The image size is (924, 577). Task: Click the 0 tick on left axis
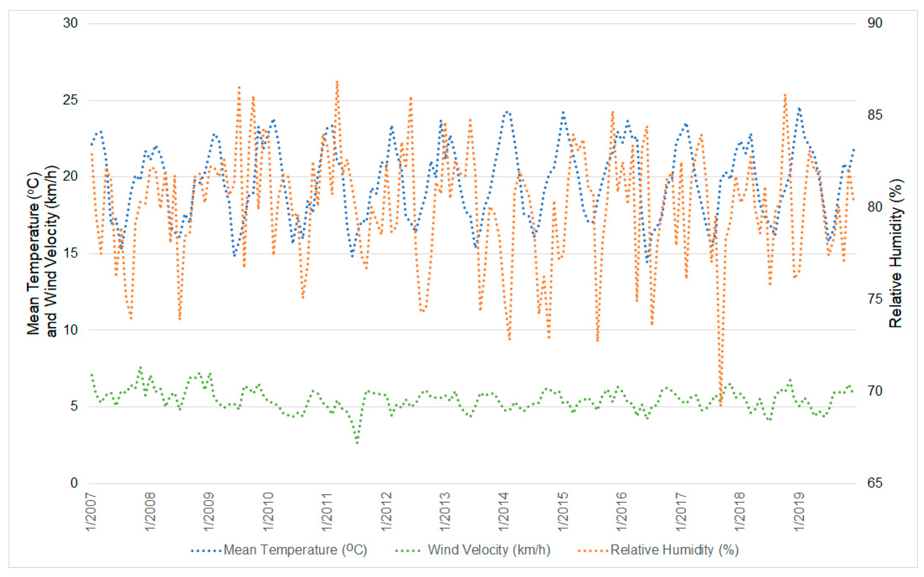coord(74,483)
